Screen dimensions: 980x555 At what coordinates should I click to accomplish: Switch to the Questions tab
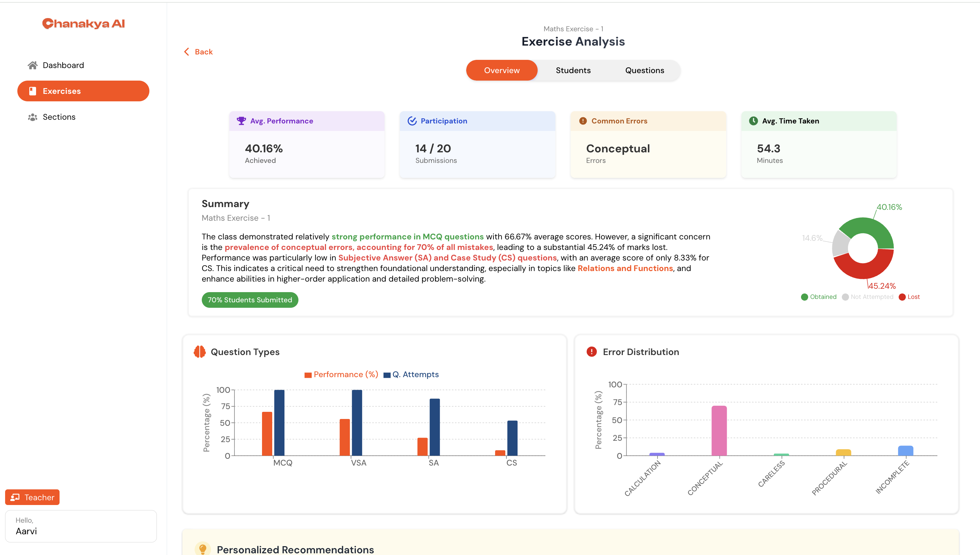pyautogui.click(x=644, y=70)
